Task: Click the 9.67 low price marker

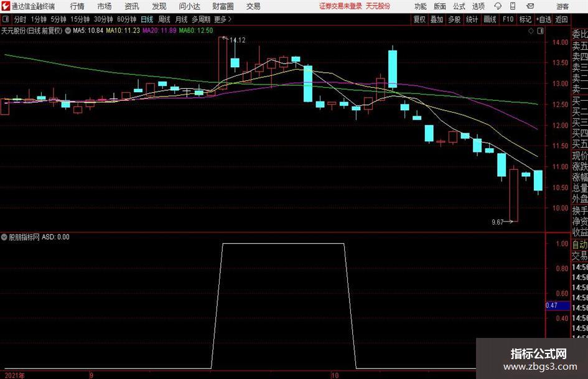Action: 498,222
